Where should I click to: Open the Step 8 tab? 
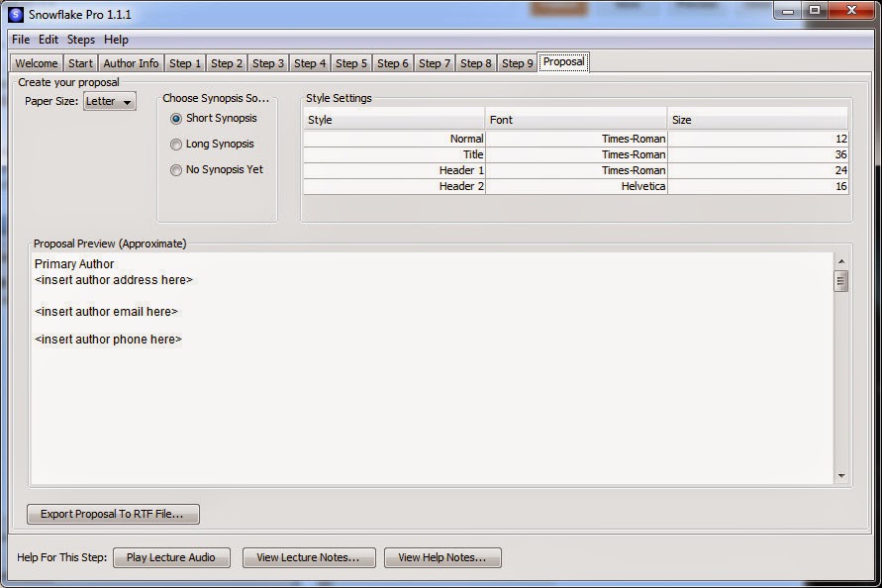pyautogui.click(x=476, y=63)
